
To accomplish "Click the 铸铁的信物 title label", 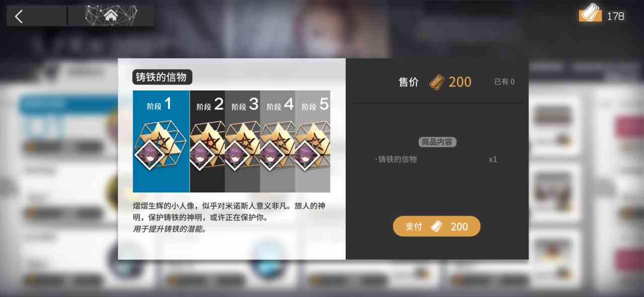I will (x=162, y=77).
